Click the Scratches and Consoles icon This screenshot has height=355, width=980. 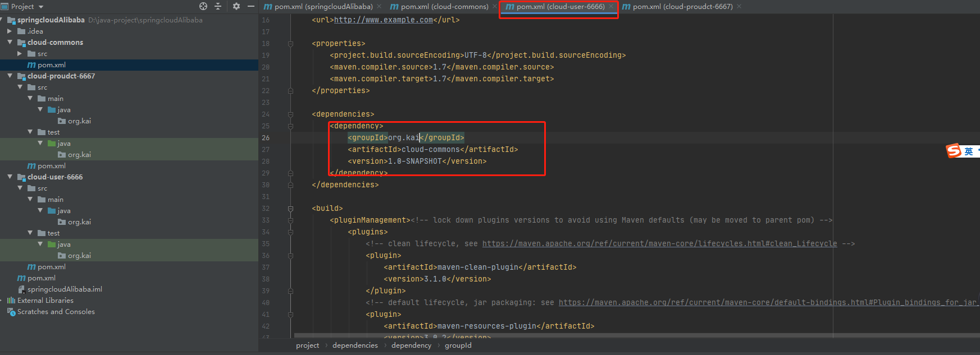tap(11, 312)
